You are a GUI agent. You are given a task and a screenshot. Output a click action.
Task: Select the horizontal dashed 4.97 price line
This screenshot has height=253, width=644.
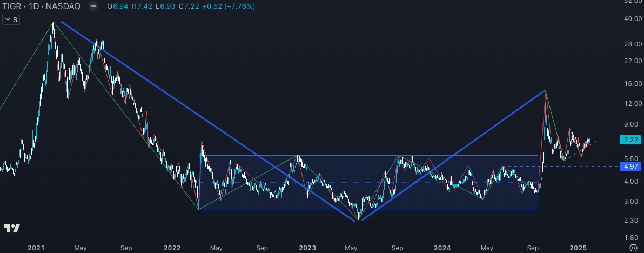pyautogui.click(x=583, y=166)
